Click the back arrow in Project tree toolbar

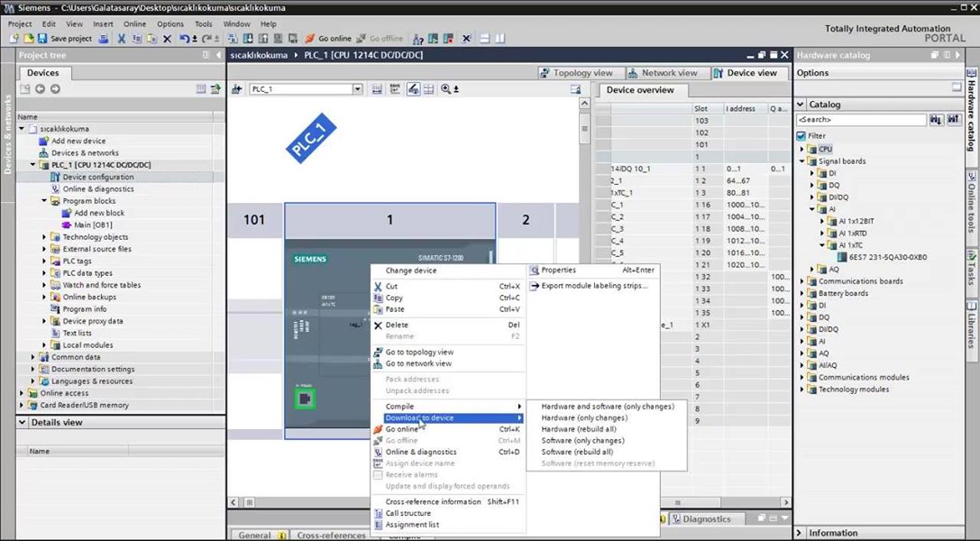click(40, 88)
